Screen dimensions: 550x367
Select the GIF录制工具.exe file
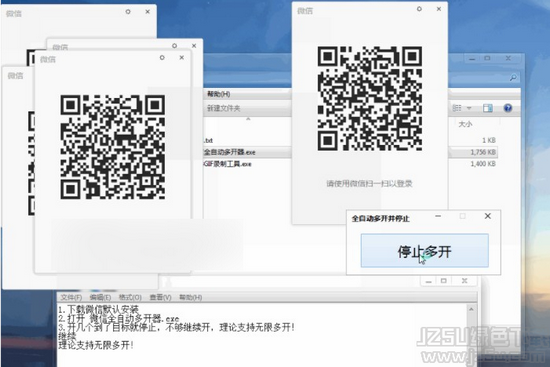pos(228,164)
